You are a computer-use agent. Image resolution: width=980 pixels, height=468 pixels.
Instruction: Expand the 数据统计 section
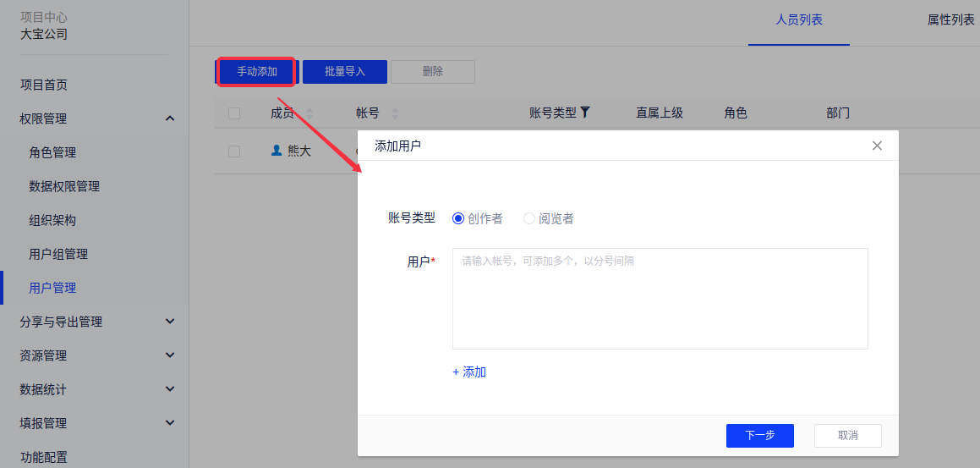coord(170,389)
